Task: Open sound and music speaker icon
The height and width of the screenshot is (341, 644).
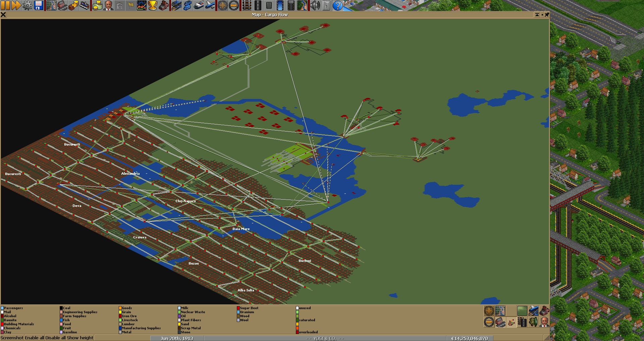Action: (x=315, y=5)
